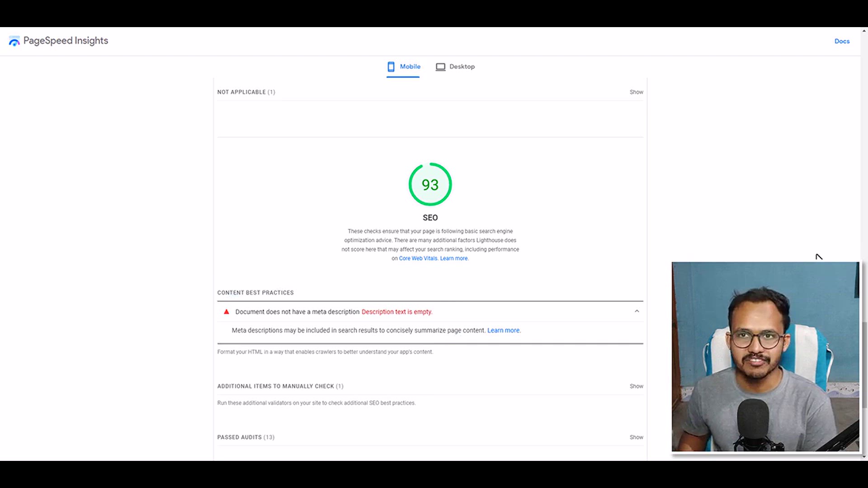This screenshot has height=488, width=868.
Task: Click the SEO category title
Action: (430, 218)
